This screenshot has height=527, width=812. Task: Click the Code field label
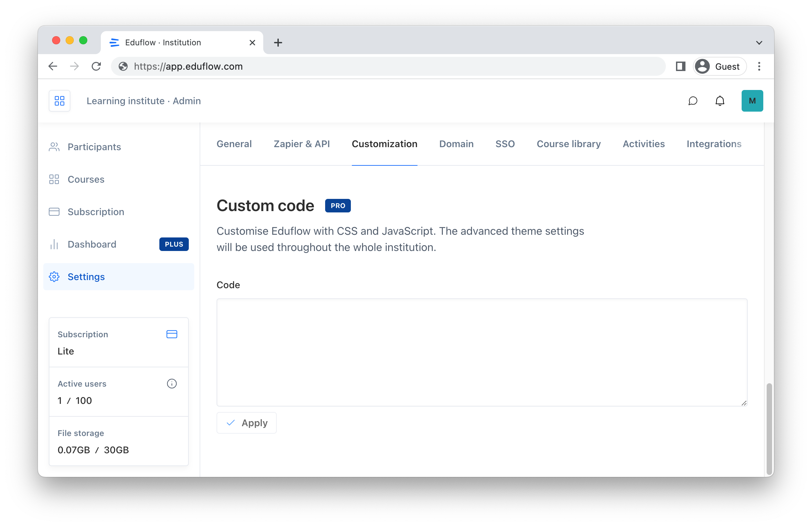pos(228,285)
